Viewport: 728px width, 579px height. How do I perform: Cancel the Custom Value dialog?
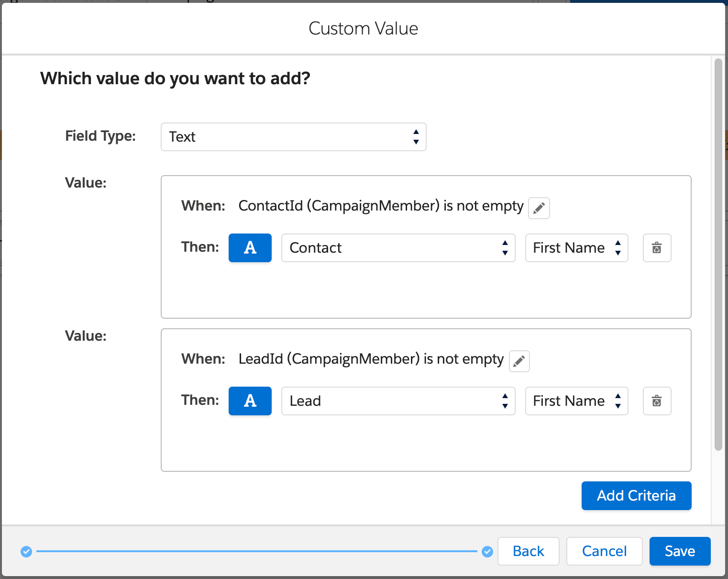[604, 551]
